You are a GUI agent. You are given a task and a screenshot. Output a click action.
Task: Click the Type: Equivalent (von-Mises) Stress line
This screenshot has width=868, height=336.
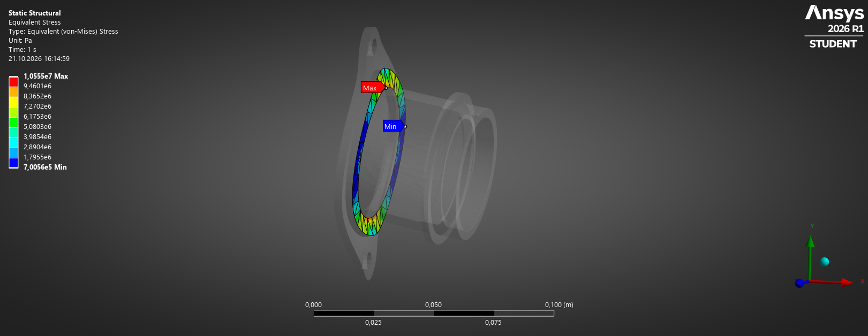pyautogui.click(x=63, y=32)
